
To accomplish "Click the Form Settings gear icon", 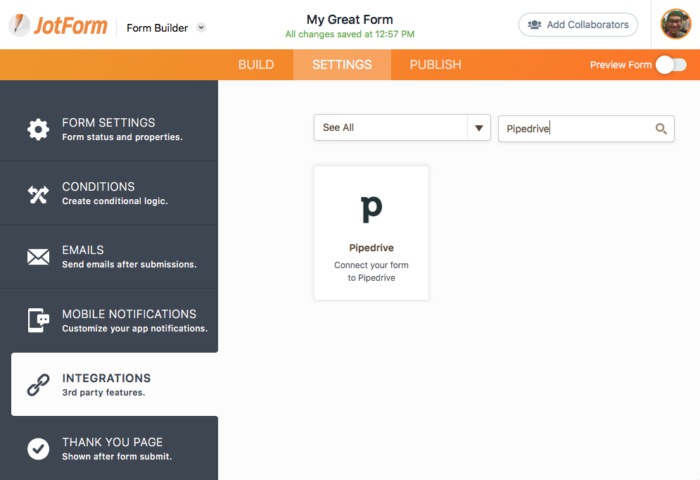I will pyautogui.click(x=38, y=129).
